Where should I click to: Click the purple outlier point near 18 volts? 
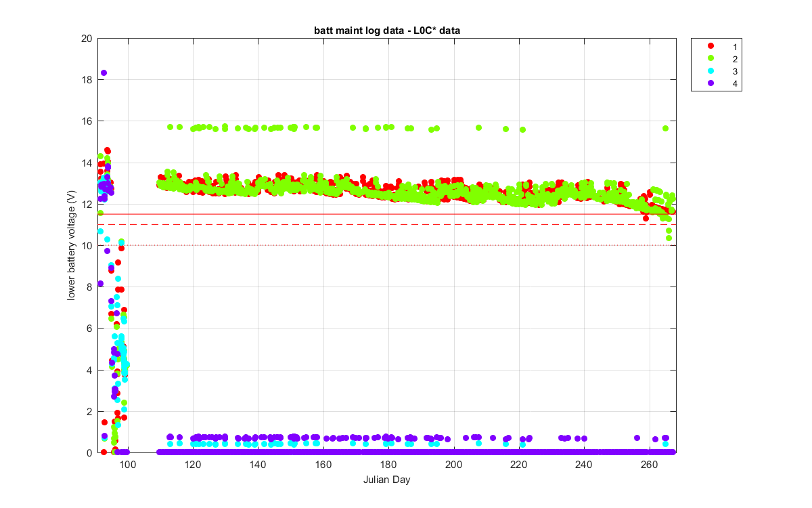[x=104, y=72]
